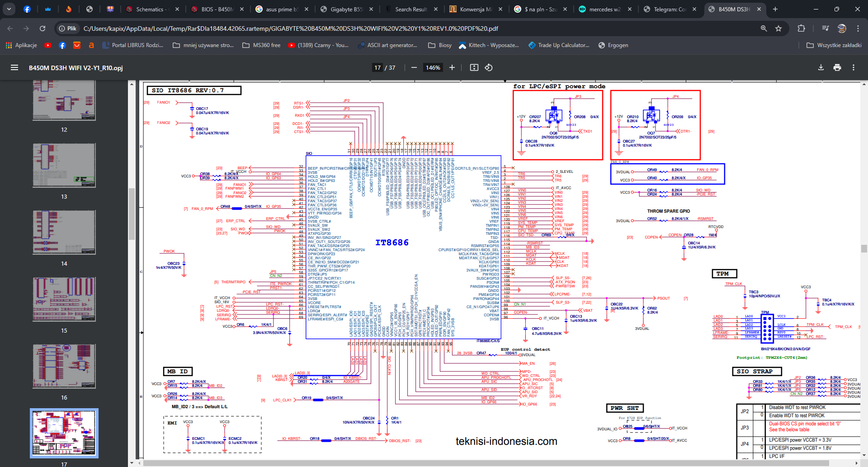The width and height of the screenshot is (868, 467).
Task: Click the zoom in plus button
Action: tap(452, 67)
